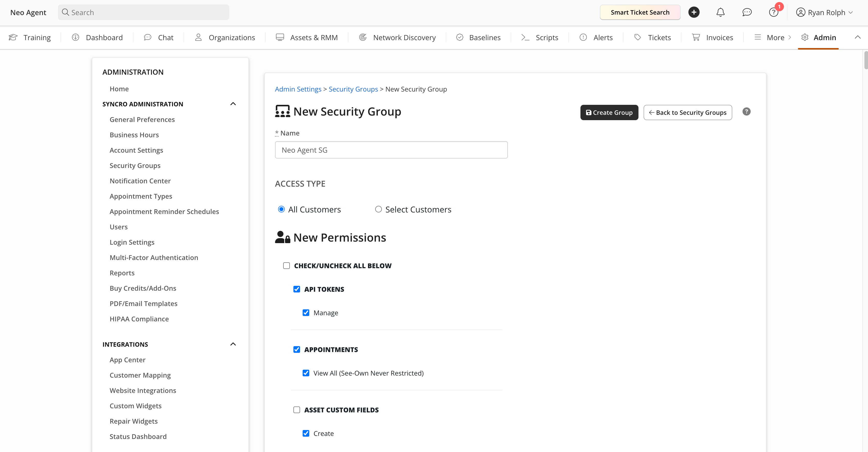Click the More hamburger icon
The width and height of the screenshot is (868, 452).
click(x=758, y=37)
